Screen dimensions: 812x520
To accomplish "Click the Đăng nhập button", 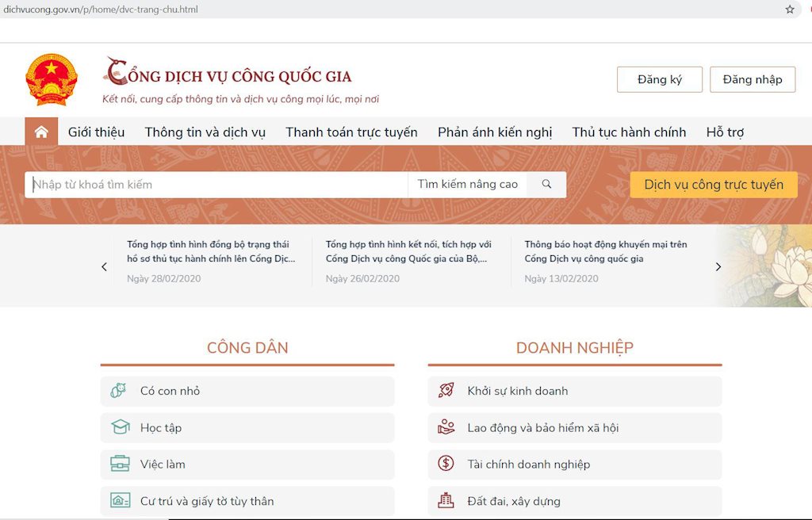I will [752, 79].
